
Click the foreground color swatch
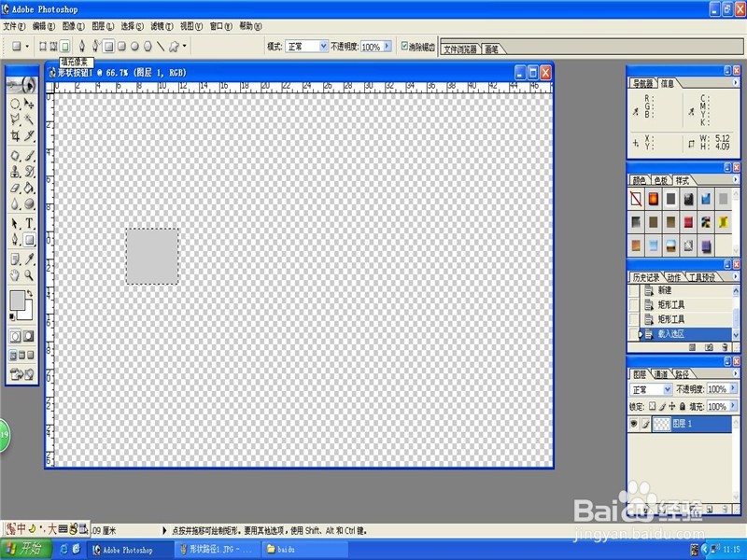click(x=16, y=300)
